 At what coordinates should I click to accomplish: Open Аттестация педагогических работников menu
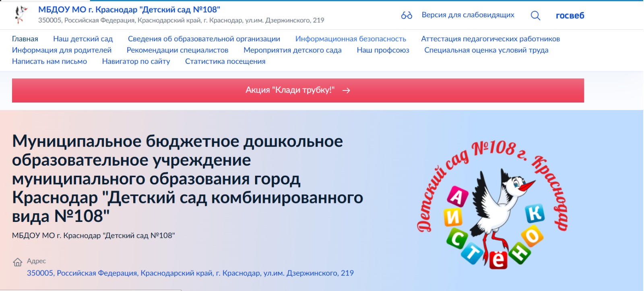tap(490, 39)
